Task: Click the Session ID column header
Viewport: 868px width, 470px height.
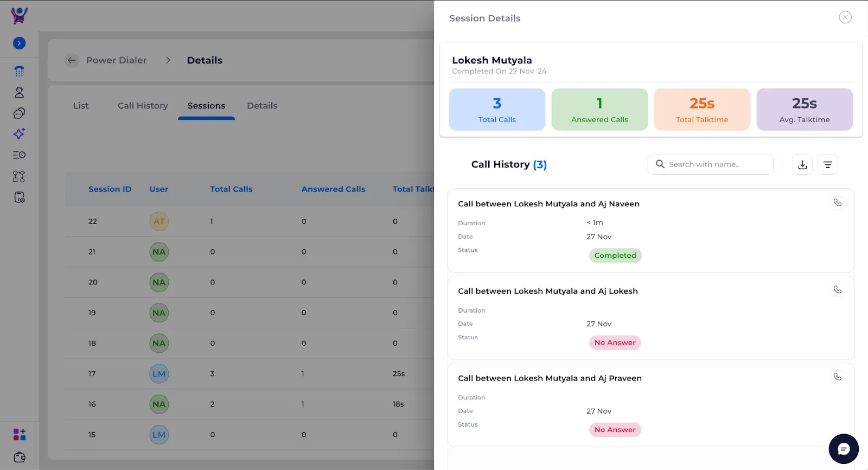Action: tap(110, 189)
